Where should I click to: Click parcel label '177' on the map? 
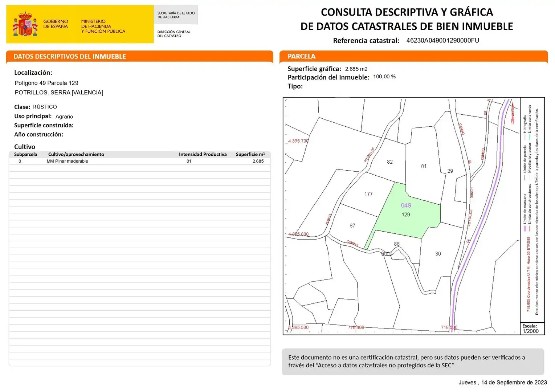pos(368,194)
